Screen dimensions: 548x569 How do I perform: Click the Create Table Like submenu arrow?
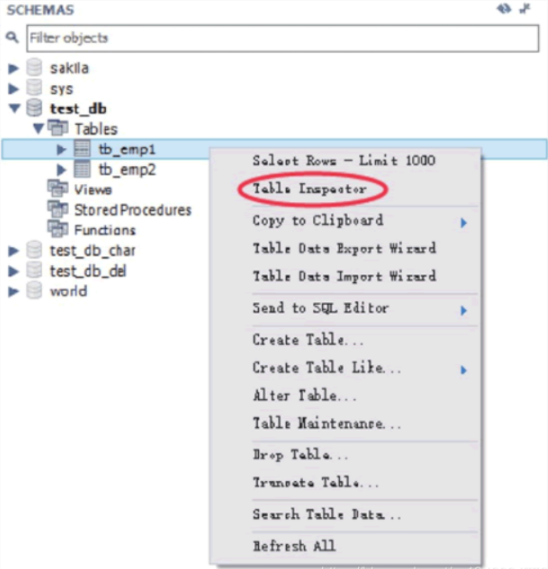[463, 370]
